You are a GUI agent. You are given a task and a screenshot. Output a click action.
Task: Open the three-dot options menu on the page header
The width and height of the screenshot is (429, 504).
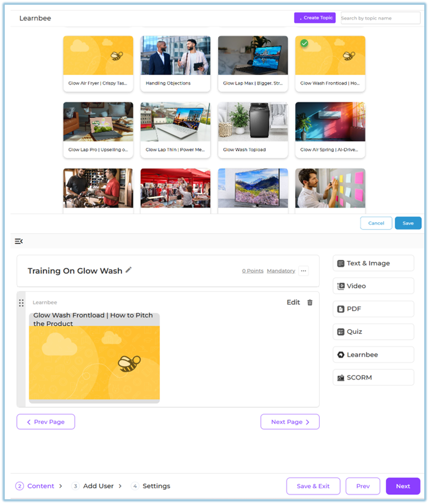pyautogui.click(x=303, y=271)
